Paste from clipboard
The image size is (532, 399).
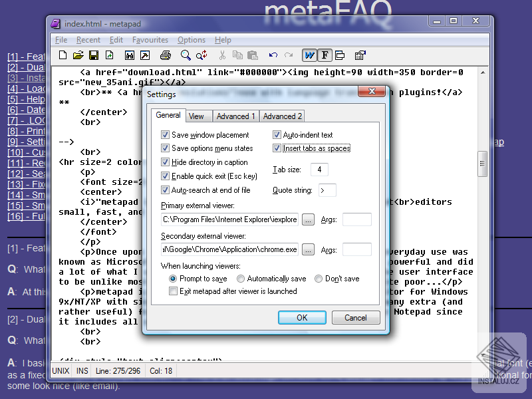tap(253, 55)
